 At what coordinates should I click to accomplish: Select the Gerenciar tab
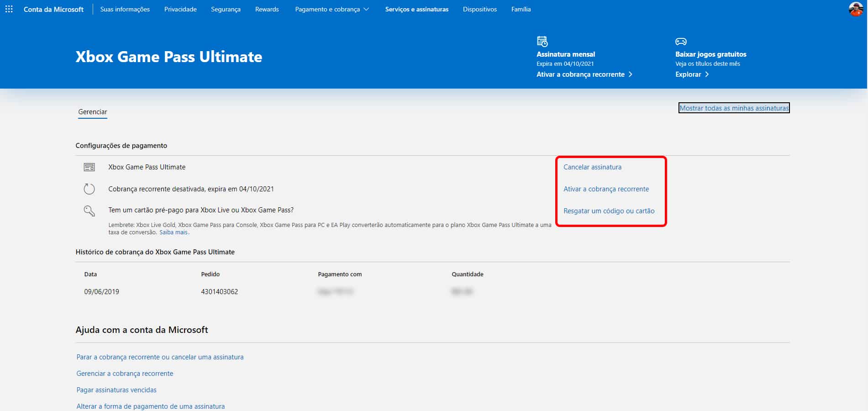tap(93, 112)
